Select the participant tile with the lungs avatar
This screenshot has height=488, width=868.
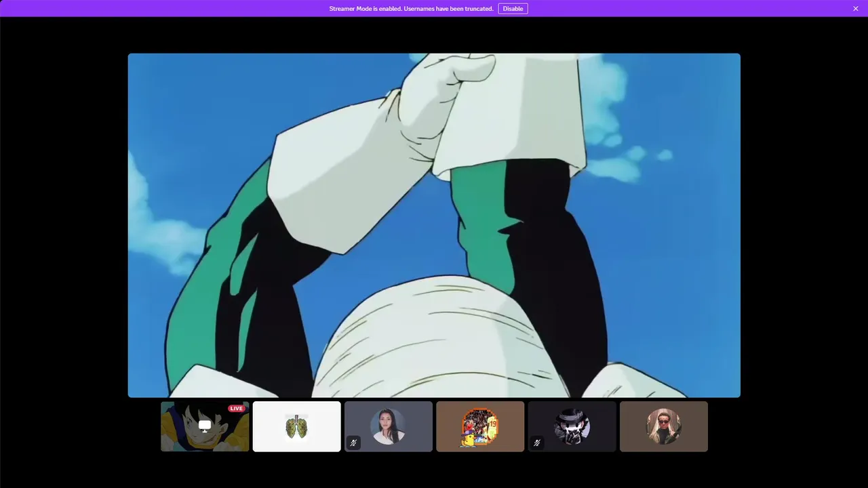pyautogui.click(x=296, y=426)
